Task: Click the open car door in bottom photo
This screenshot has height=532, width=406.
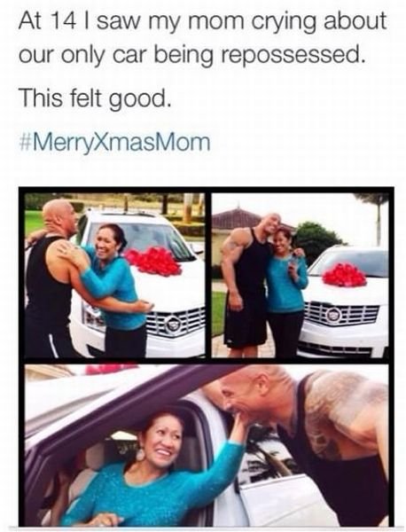Action: click(278, 498)
